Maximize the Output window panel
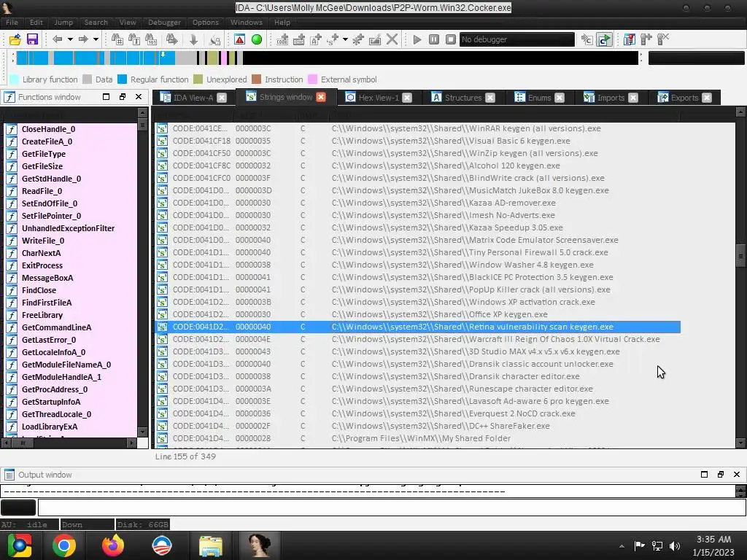The image size is (747, 560). click(704, 474)
